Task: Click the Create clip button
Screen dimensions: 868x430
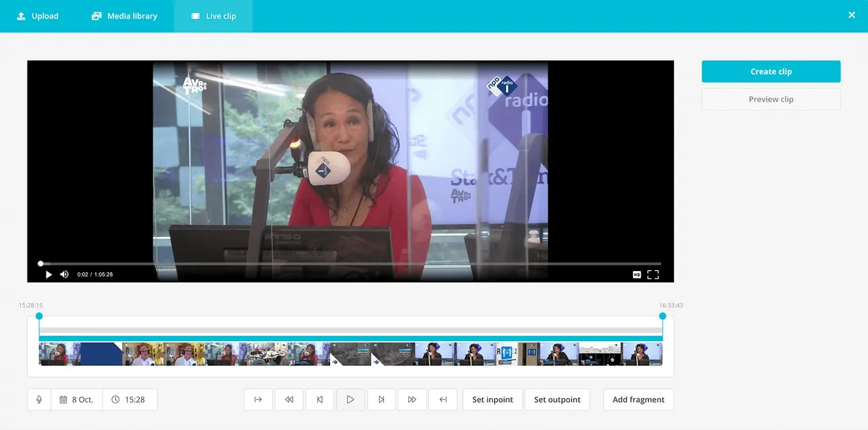Action: [770, 72]
